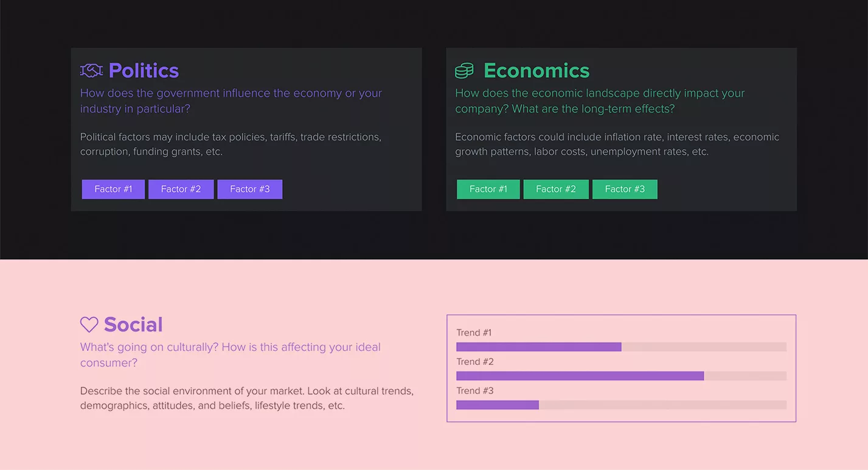This screenshot has width=868, height=470.
Task: Click the Trend #1 label text
Action: 473,333
